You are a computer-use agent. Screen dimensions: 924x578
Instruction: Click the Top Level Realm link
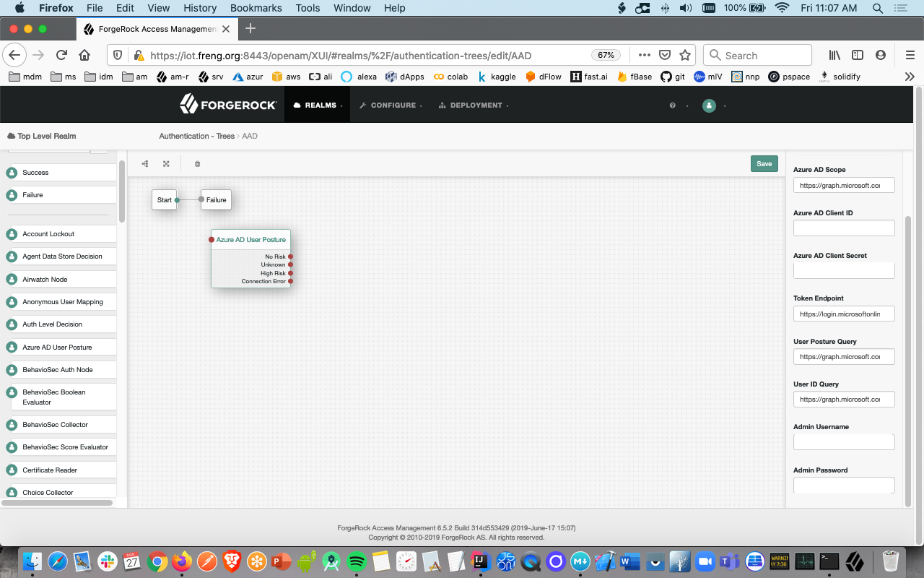[x=41, y=136]
